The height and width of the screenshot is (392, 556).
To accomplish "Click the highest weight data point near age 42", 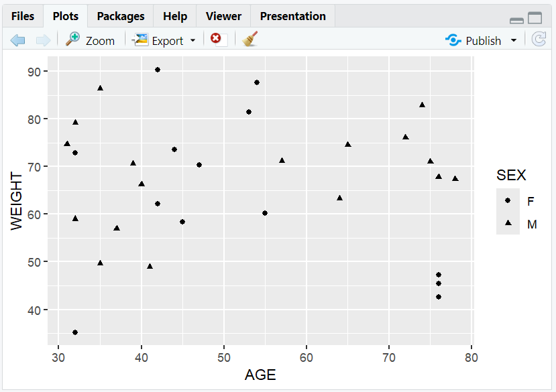I will click(158, 68).
